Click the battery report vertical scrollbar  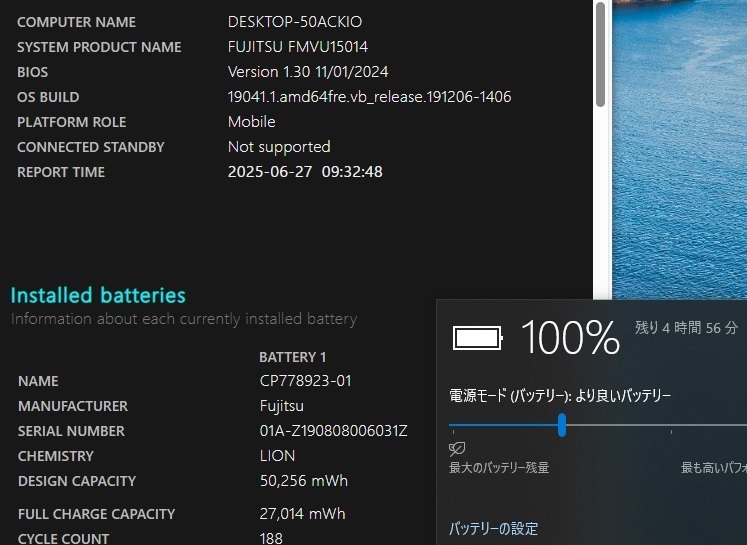pos(600,54)
